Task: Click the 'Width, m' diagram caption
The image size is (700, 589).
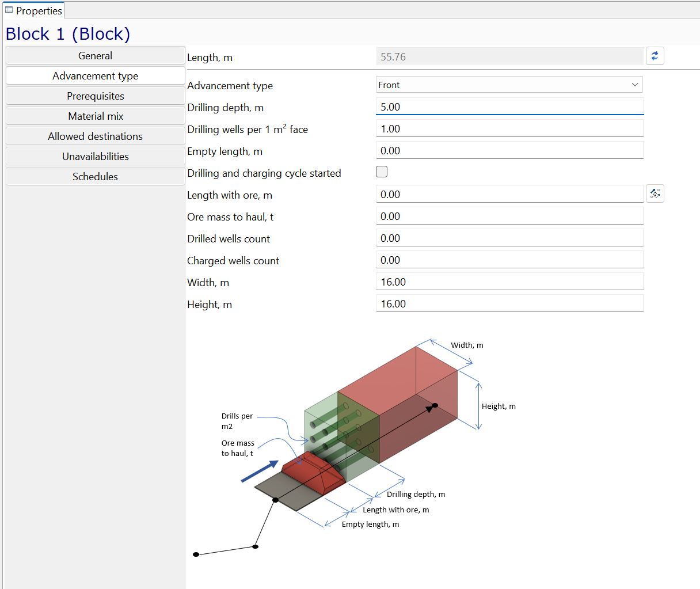Action: [467, 345]
